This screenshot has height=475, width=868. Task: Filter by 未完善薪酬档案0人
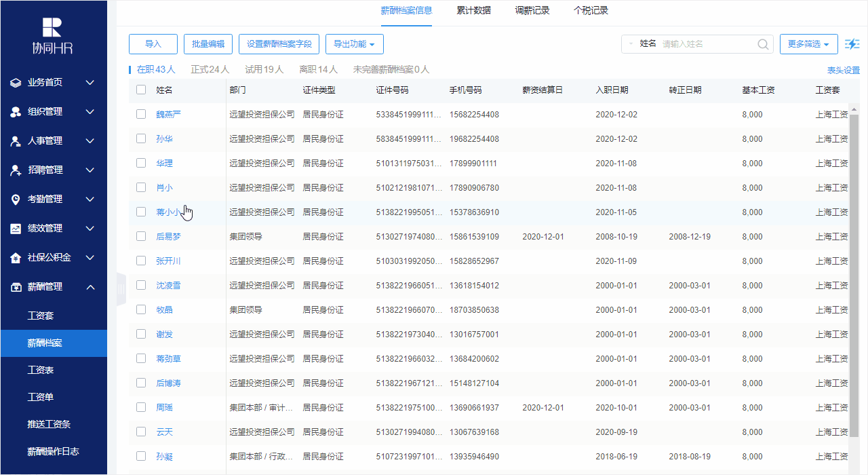coord(391,69)
